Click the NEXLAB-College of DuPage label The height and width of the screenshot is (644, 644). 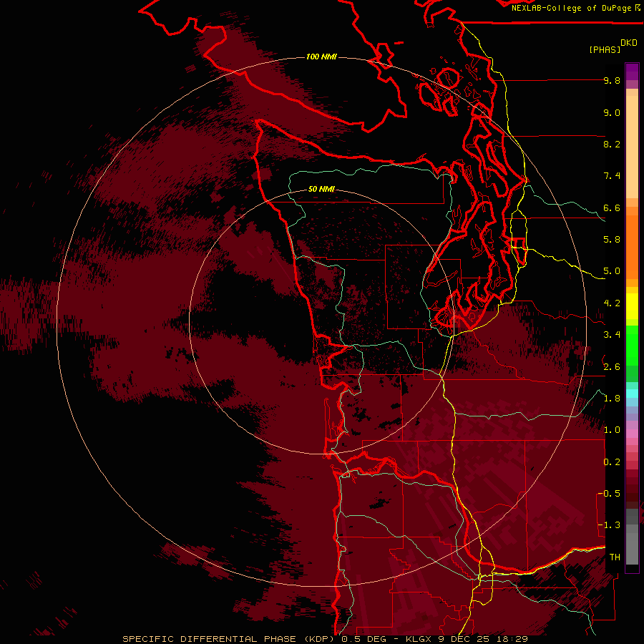571,8
